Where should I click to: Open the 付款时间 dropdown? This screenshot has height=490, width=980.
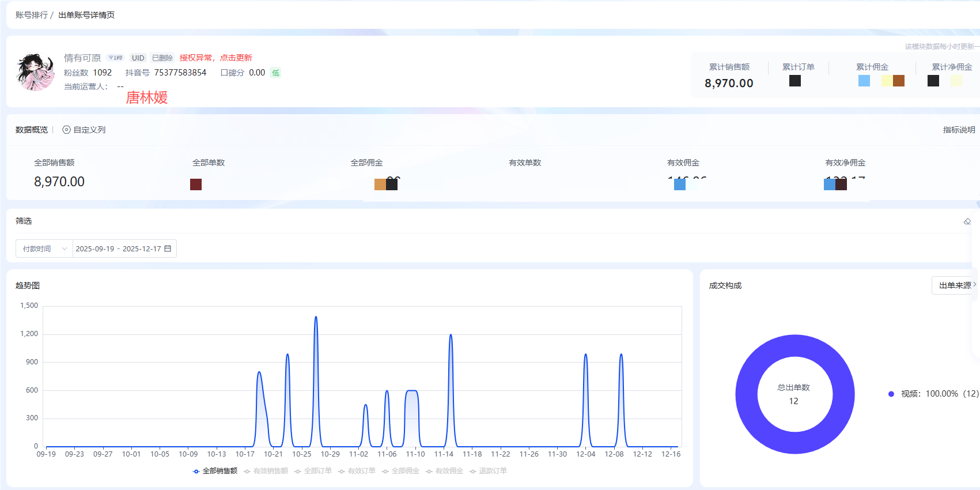coord(44,248)
